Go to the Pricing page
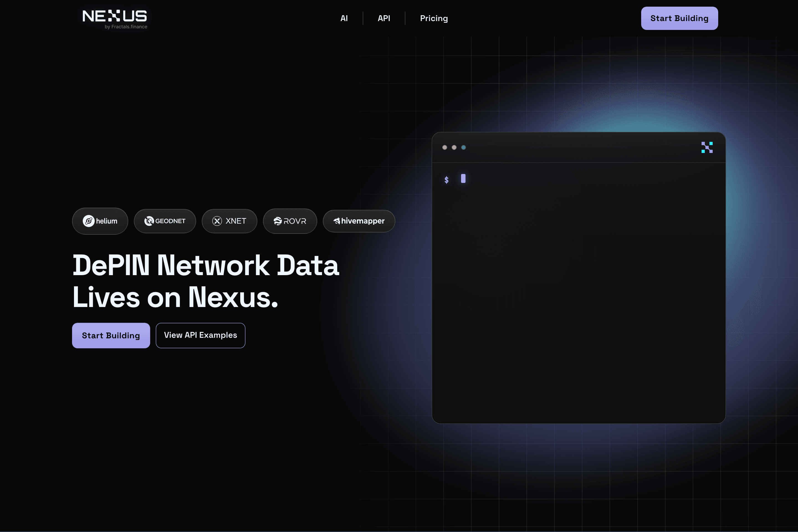 click(434, 18)
